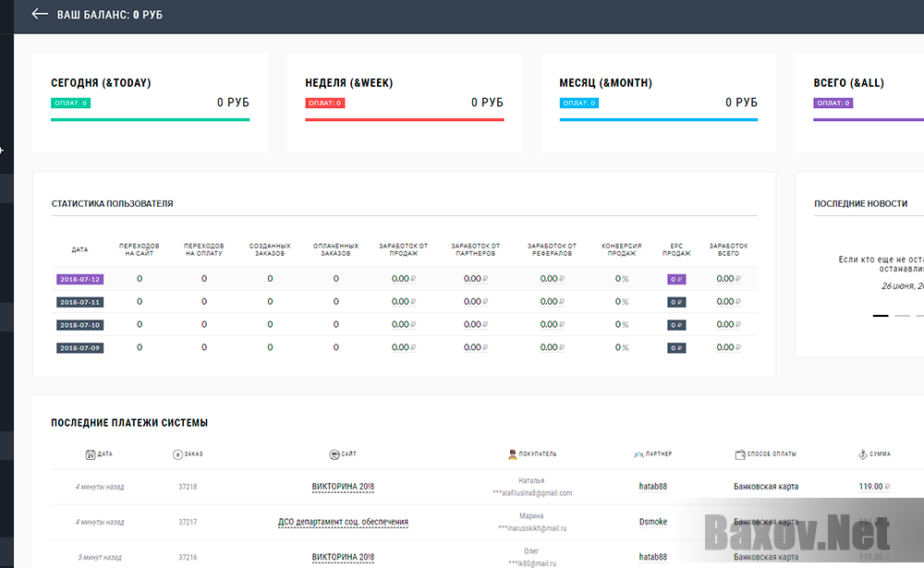
Task: Open partner Dsmoke profile link
Action: click(x=653, y=522)
